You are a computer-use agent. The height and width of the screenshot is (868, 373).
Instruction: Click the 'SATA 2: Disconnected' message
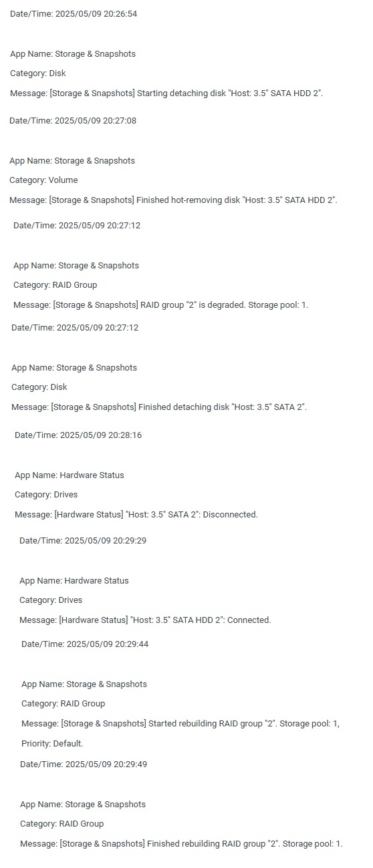pos(136,515)
